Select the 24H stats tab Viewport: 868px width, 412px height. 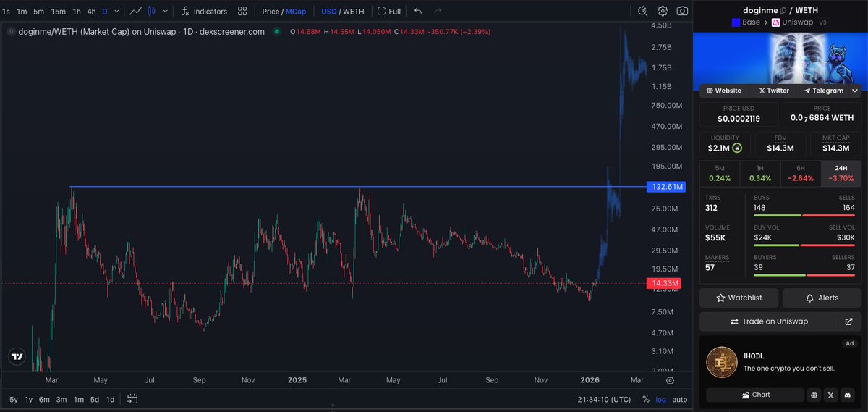(841, 172)
